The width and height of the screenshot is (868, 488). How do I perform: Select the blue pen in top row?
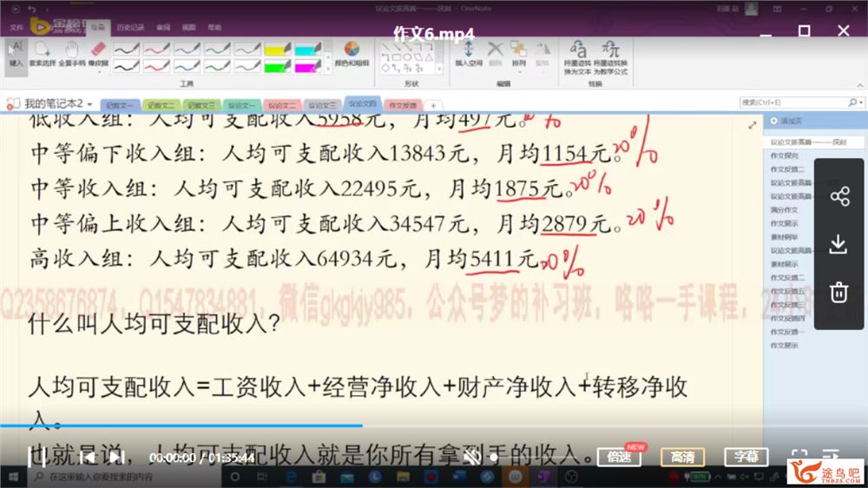187,49
